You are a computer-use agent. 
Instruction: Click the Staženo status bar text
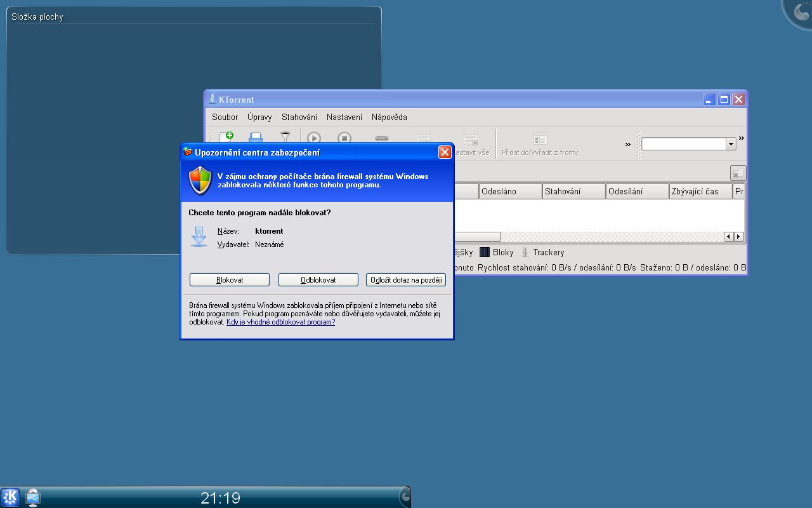(693, 268)
